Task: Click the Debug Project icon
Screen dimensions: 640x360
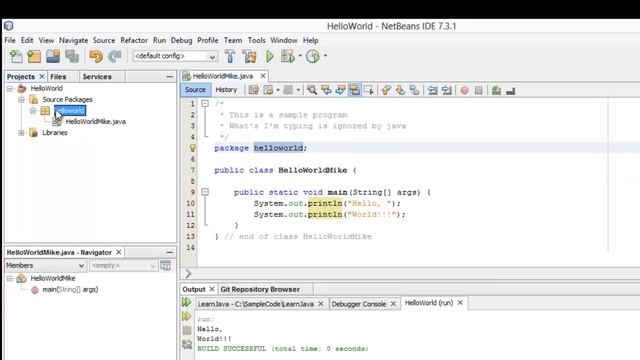Action: point(288,56)
